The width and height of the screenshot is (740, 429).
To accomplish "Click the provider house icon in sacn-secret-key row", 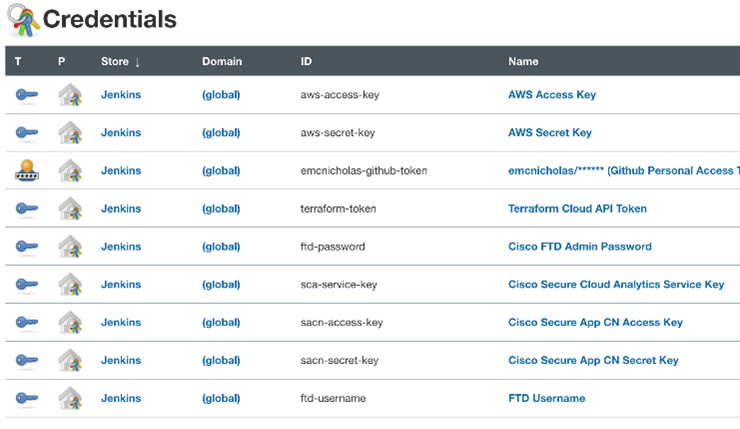I will click(x=70, y=361).
